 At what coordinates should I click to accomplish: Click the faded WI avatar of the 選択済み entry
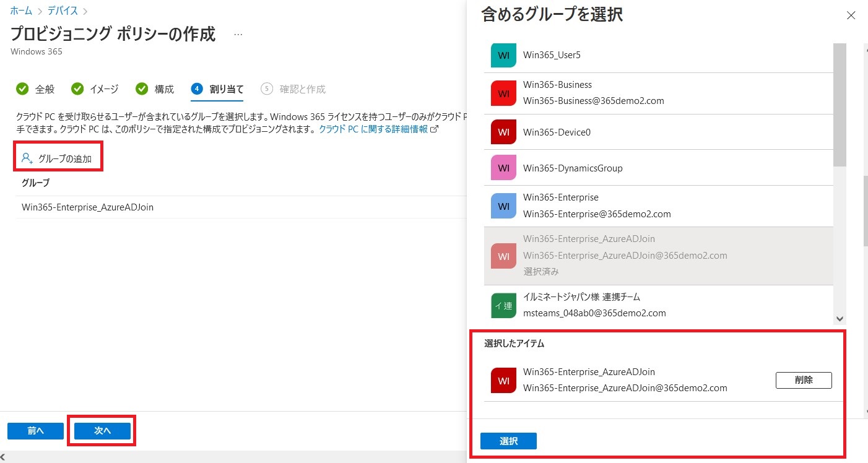tap(503, 256)
